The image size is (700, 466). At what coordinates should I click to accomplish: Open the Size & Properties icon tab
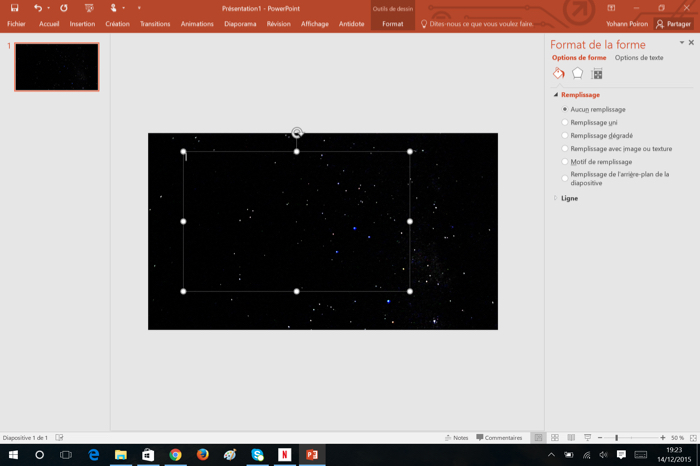click(x=597, y=74)
